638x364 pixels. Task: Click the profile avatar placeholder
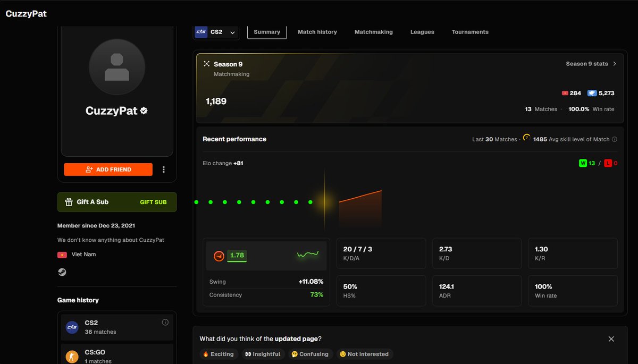click(117, 67)
